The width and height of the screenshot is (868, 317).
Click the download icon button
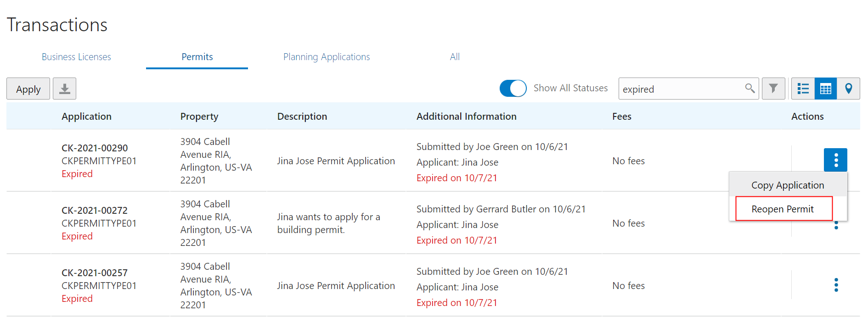64,89
